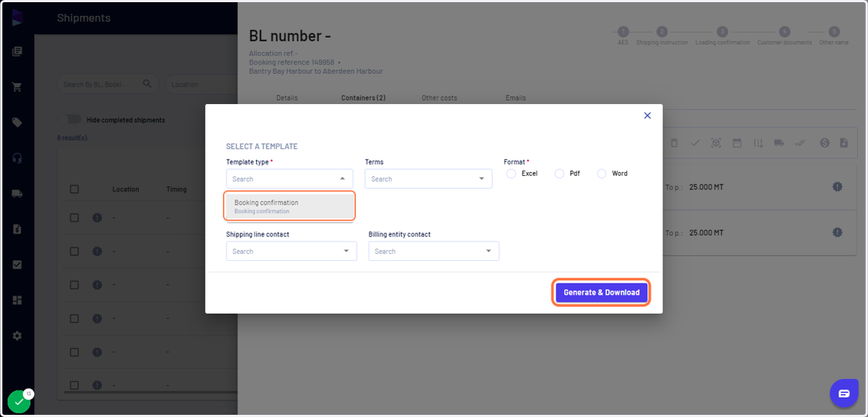
Task: Switch to the Details tab
Action: pyautogui.click(x=286, y=98)
